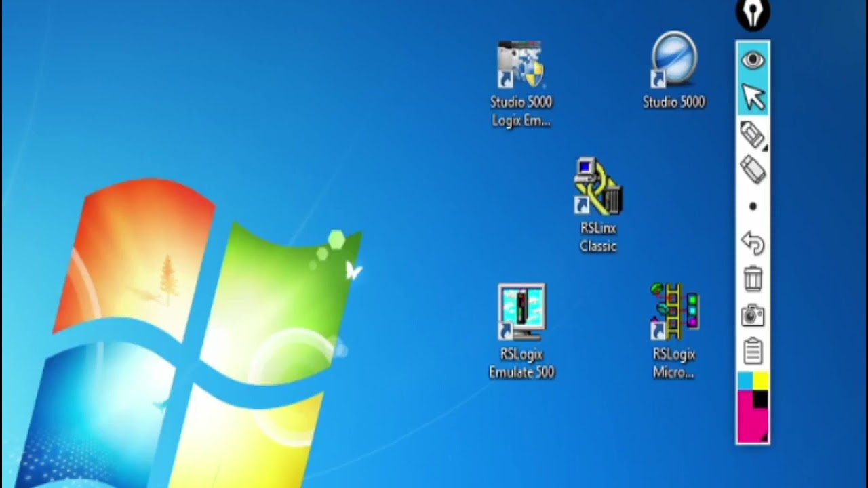
Task: Toggle the eye visibility button in the toolbar
Action: pyautogui.click(x=753, y=60)
